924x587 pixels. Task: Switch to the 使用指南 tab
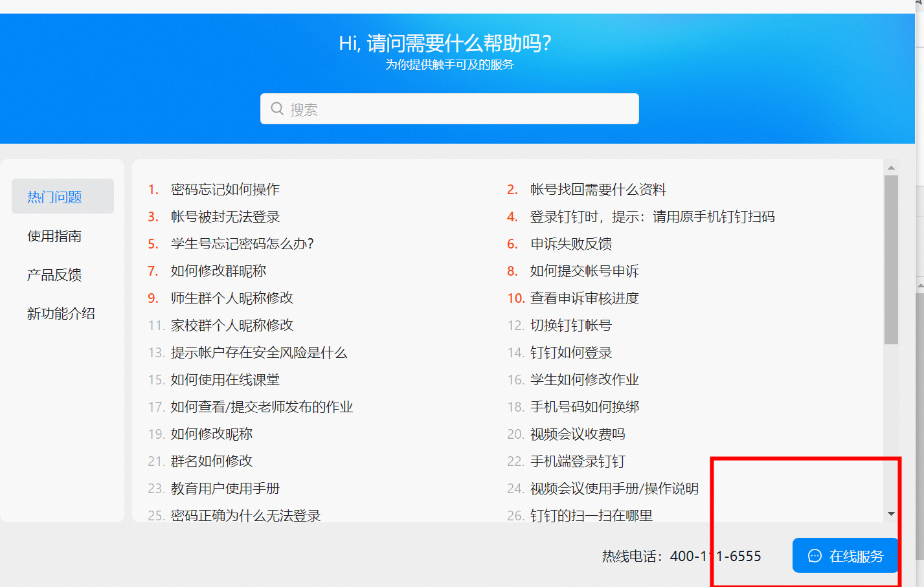(54, 236)
